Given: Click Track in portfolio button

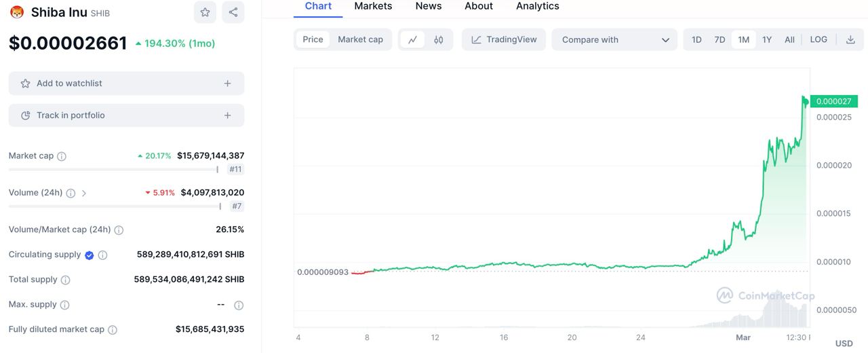Looking at the screenshot, I should pos(126,115).
